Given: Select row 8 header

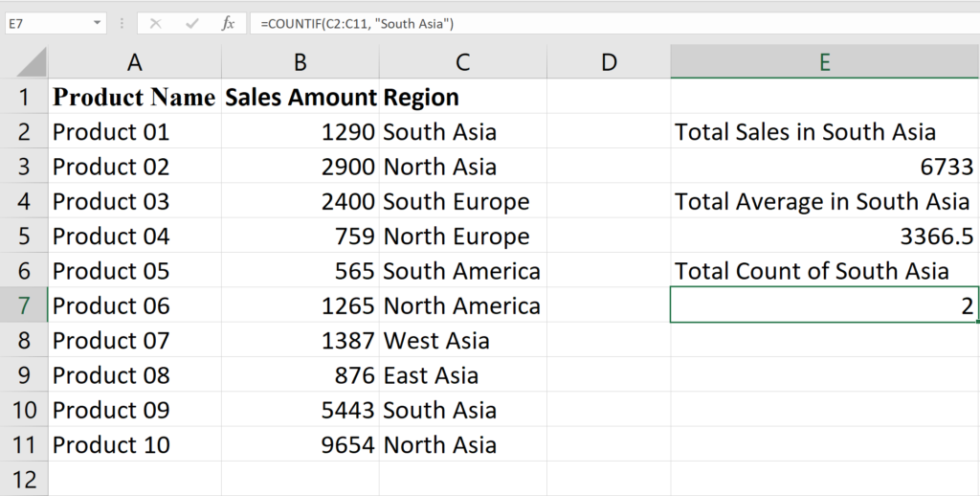Looking at the screenshot, I should 24,340.
